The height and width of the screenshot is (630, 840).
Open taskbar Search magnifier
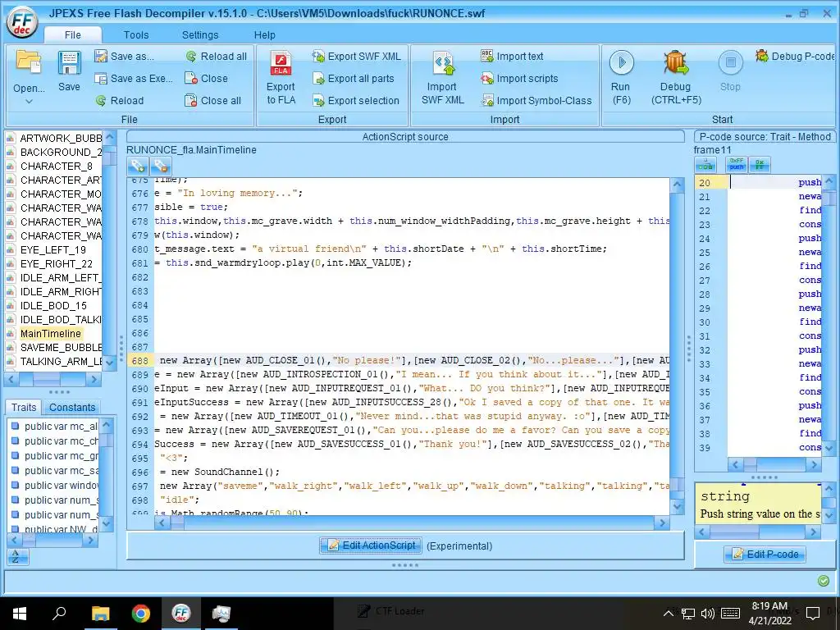click(59, 614)
